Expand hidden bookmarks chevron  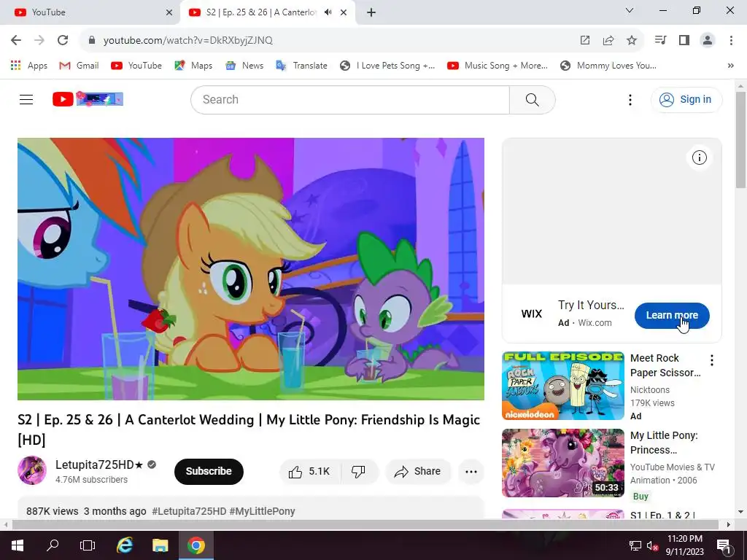[730, 66]
